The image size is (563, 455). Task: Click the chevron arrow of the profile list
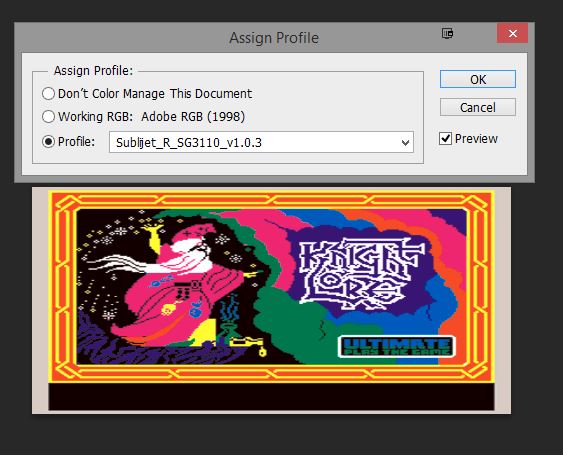point(405,143)
